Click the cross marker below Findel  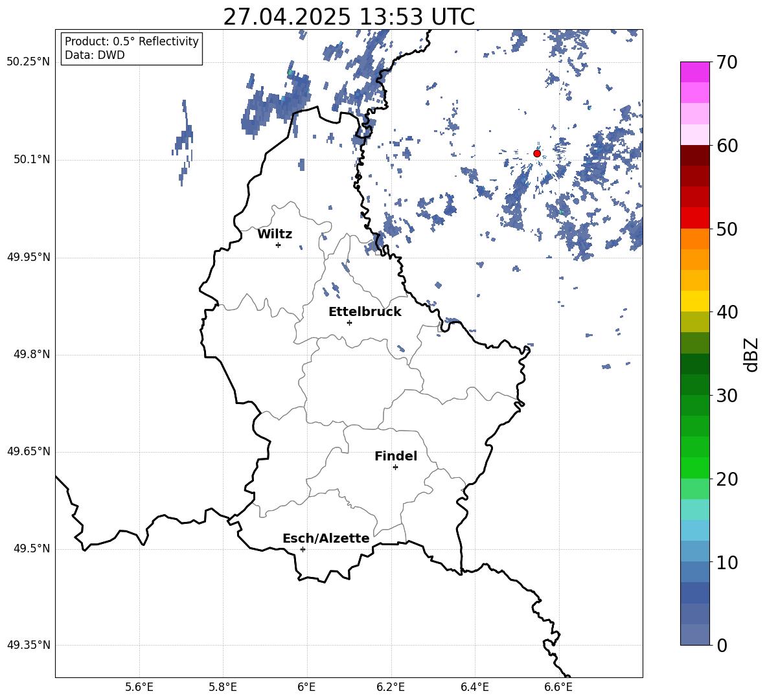click(395, 468)
